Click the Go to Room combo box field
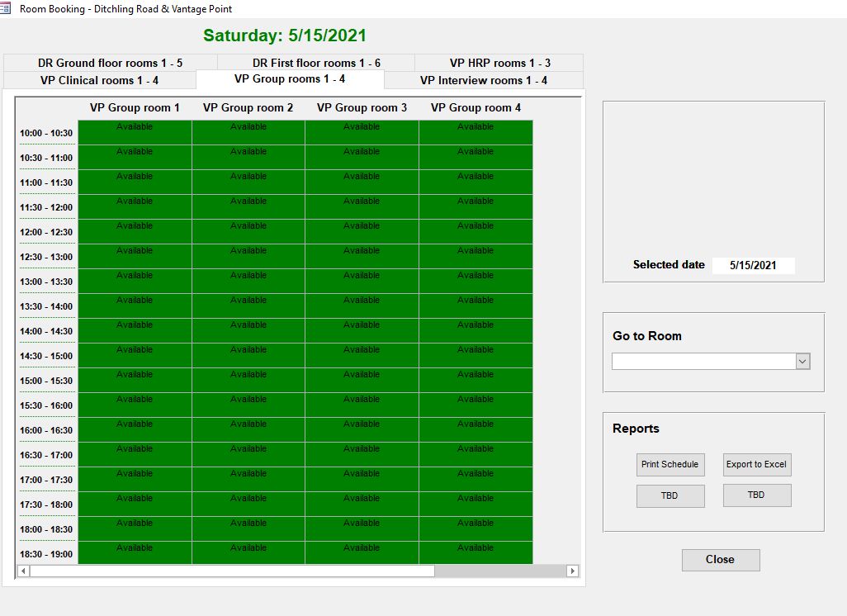This screenshot has width=847, height=616. [704, 362]
